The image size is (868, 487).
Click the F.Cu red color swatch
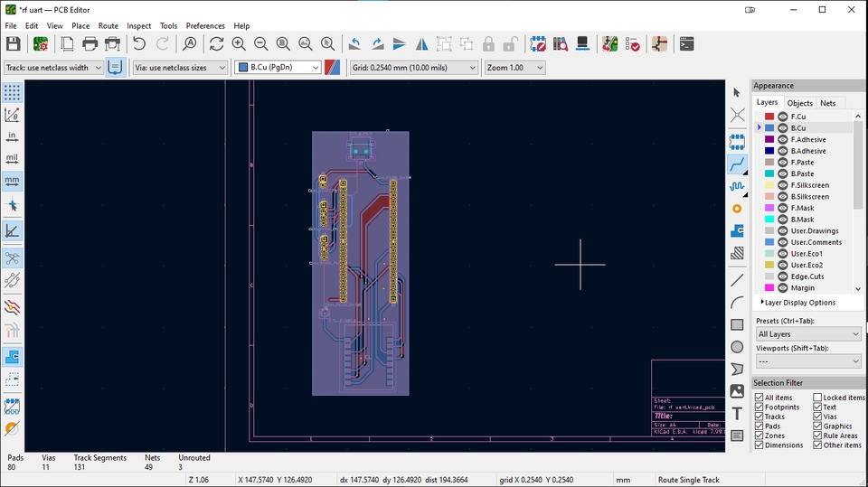[x=769, y=117]
